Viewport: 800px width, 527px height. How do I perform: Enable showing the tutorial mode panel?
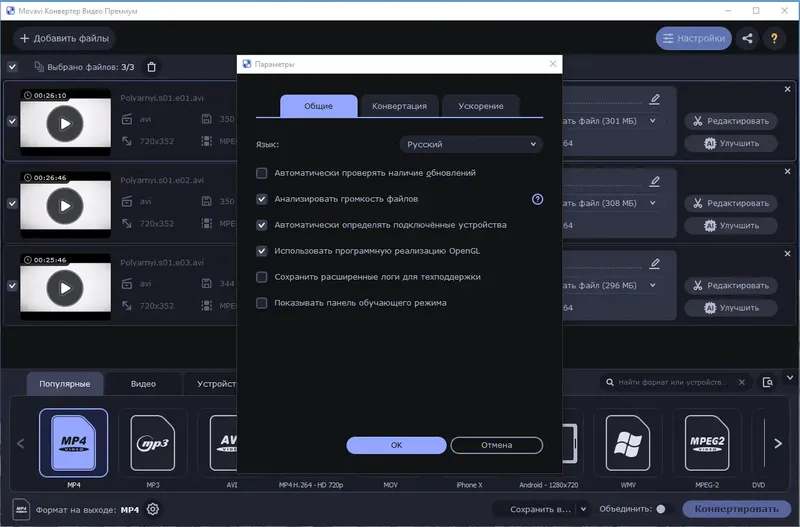click(262, 303)
